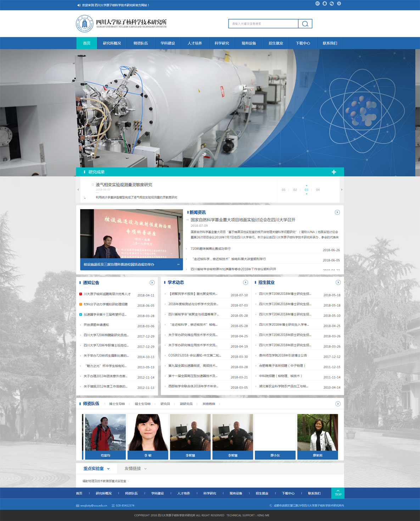The width and height of the screenshot is (420, 521).
Task: Open 师资队伍 in the top navigation
Action: [x=141, y=43]
